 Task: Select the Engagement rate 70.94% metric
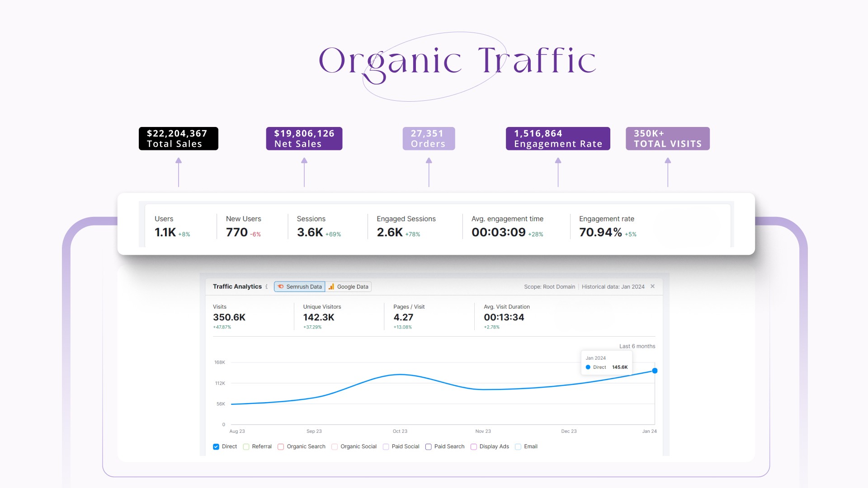(608, 226)
